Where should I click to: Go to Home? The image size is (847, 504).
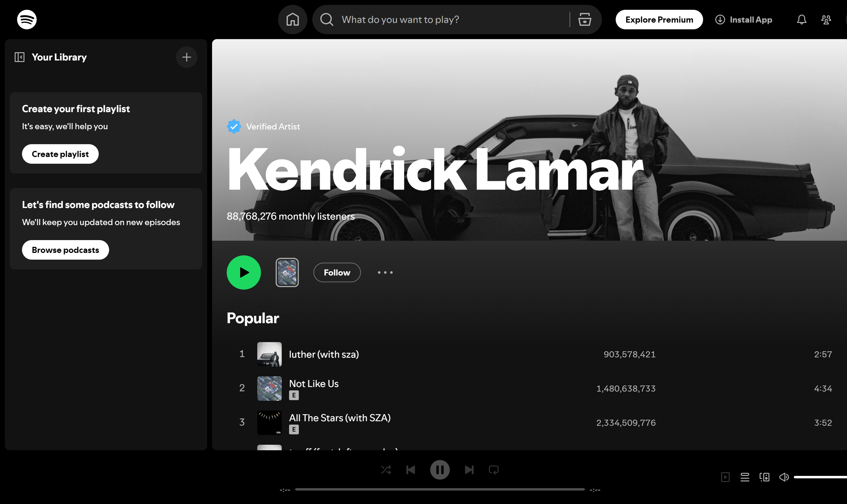(x=292, y=19)
